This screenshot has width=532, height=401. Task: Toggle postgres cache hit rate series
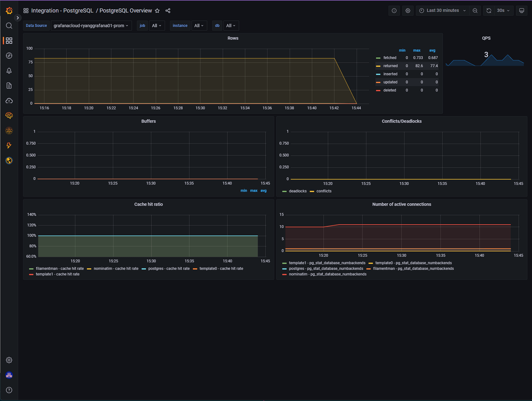coord(169,268)
